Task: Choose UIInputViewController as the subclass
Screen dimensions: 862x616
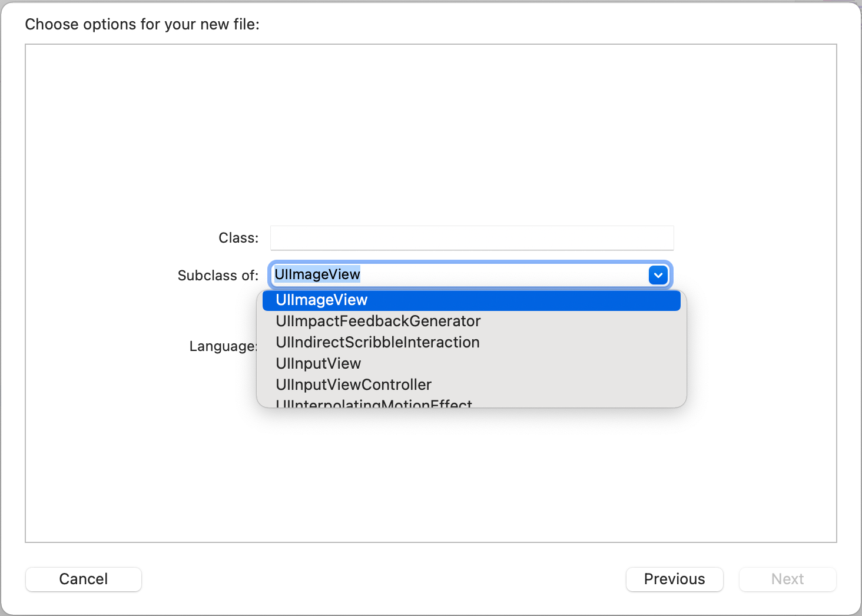Action: (353, 385)
